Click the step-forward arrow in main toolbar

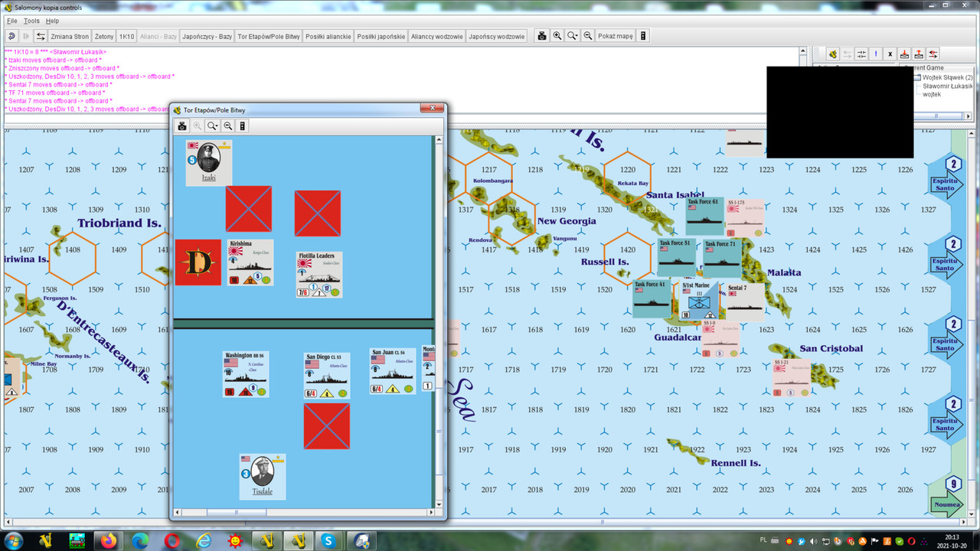[27, 36]
